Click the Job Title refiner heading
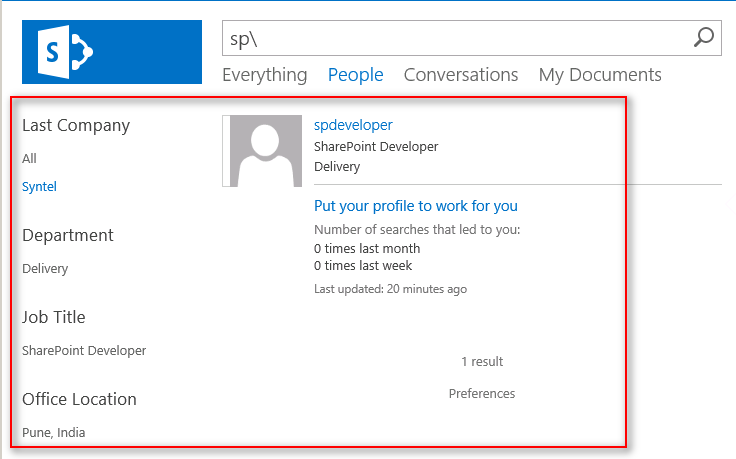The width and height of the screenshot is (736, 459). tap(54, 318)
